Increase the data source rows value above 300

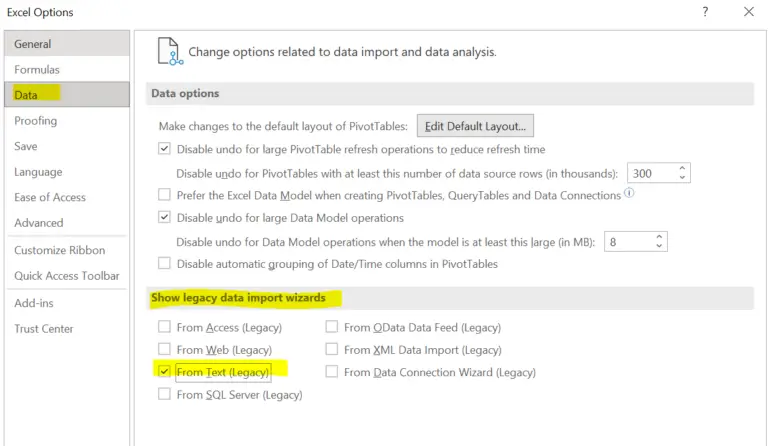coord(682,168)
